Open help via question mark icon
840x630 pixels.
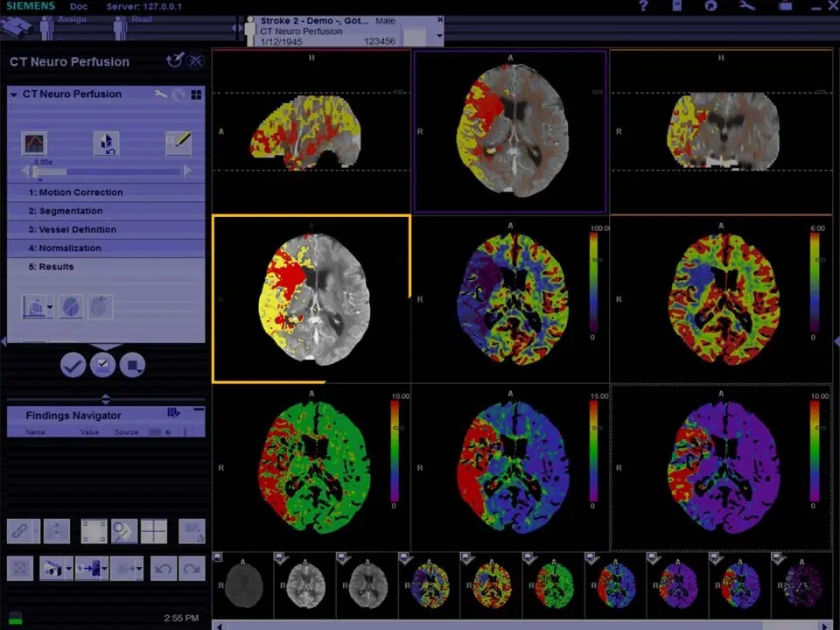pos(643,7)
